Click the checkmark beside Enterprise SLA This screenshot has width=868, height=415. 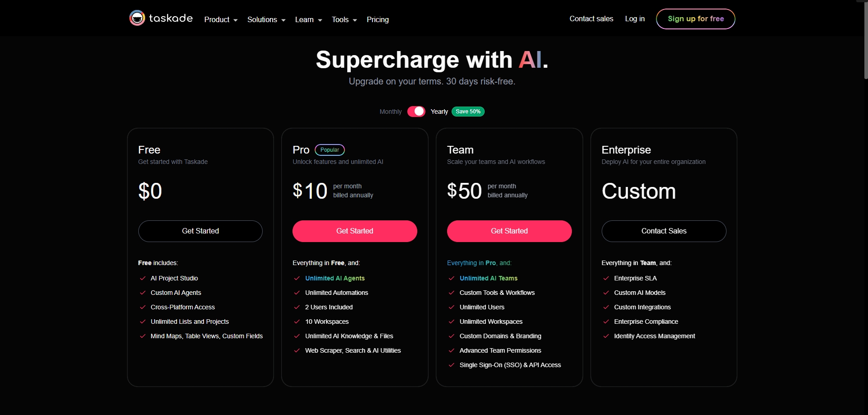coord(606,279)
